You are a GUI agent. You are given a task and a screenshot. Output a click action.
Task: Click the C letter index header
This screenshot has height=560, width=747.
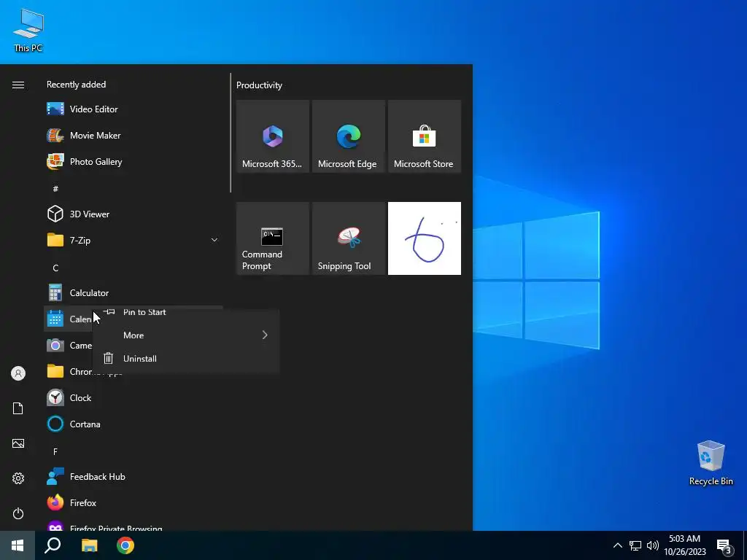pos(55,268)
